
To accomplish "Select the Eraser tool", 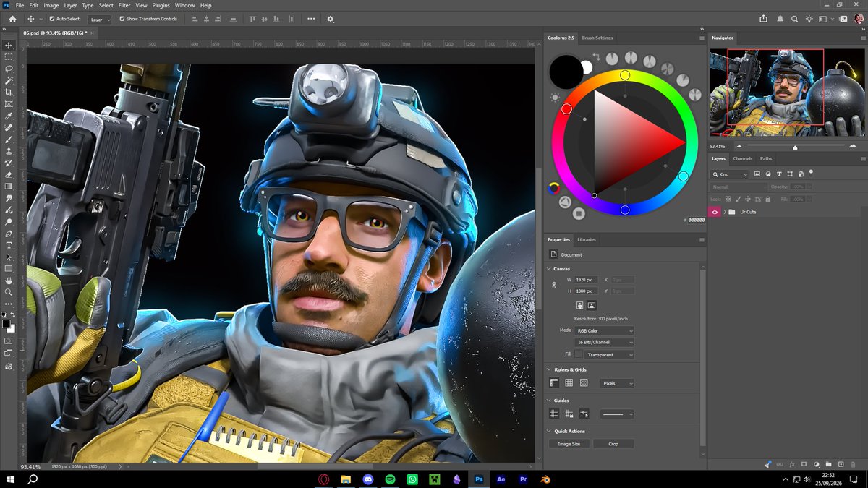I will 9,174.
